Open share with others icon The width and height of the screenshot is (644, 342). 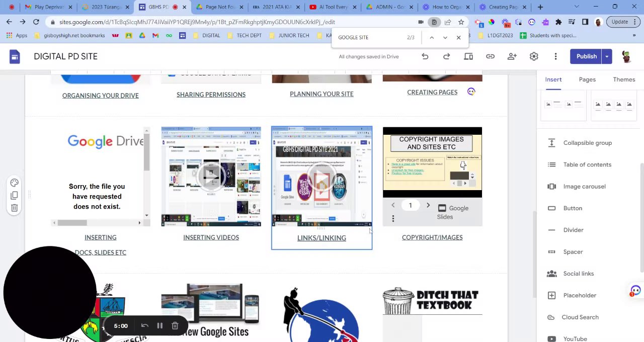[512, 56]
